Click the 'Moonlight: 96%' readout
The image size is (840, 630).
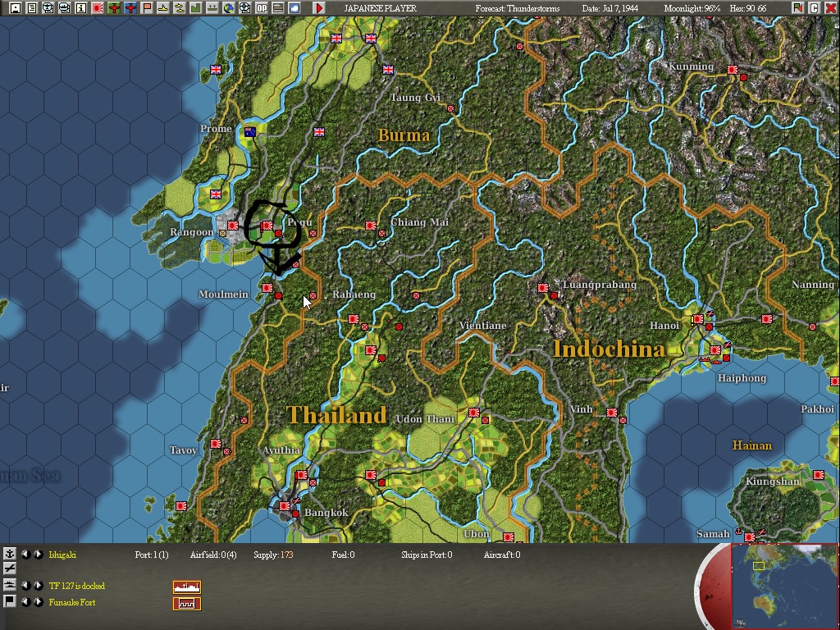[692, 8]
